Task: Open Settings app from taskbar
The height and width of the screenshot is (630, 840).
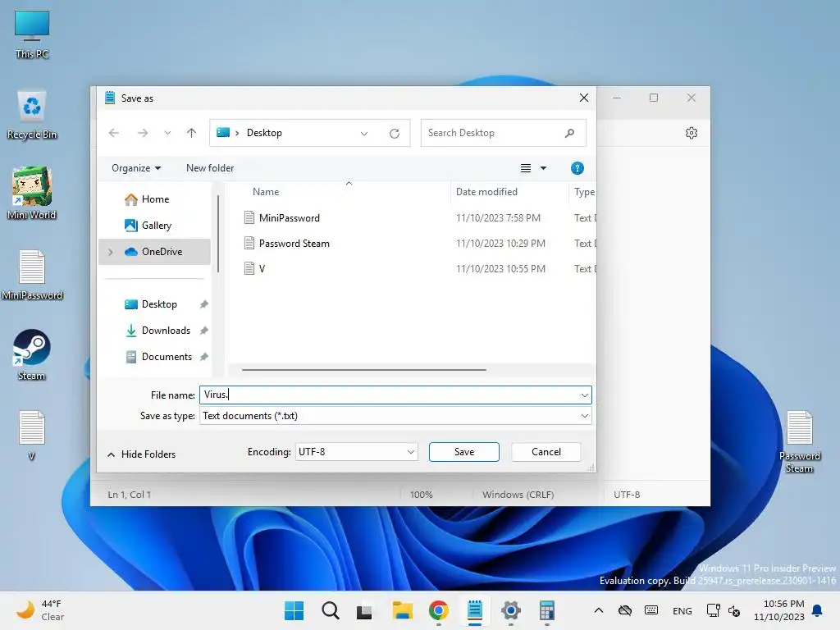Action: [510, 610]
